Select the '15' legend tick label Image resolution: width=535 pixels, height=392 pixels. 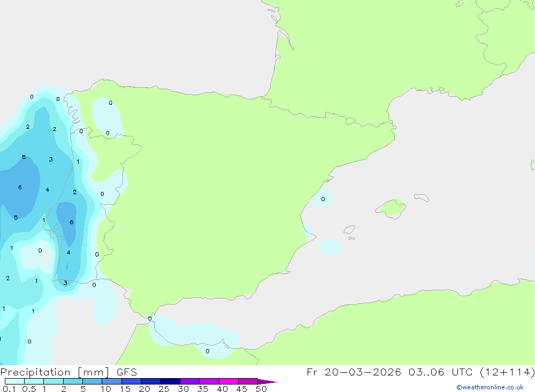pyautogui.click(x=125, y=389)
